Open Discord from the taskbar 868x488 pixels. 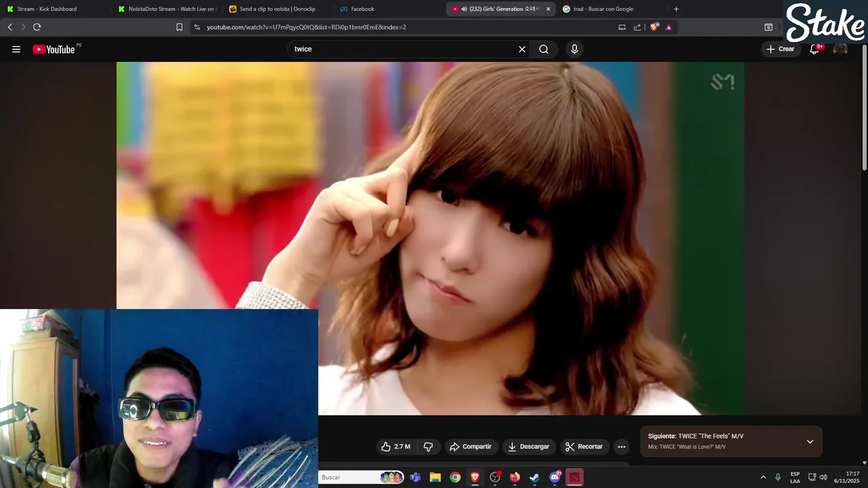tap(555, 477)
